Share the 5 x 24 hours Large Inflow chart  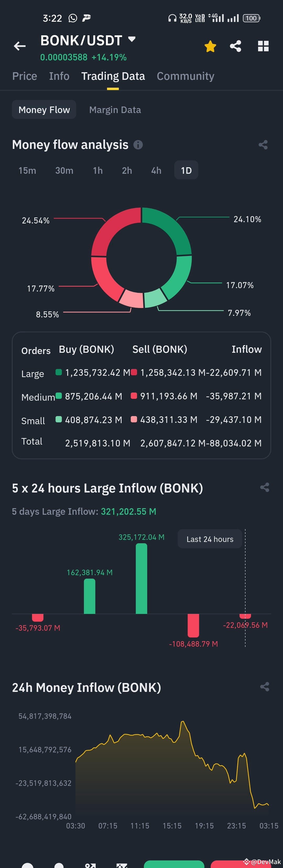click(x=264, y=487)
